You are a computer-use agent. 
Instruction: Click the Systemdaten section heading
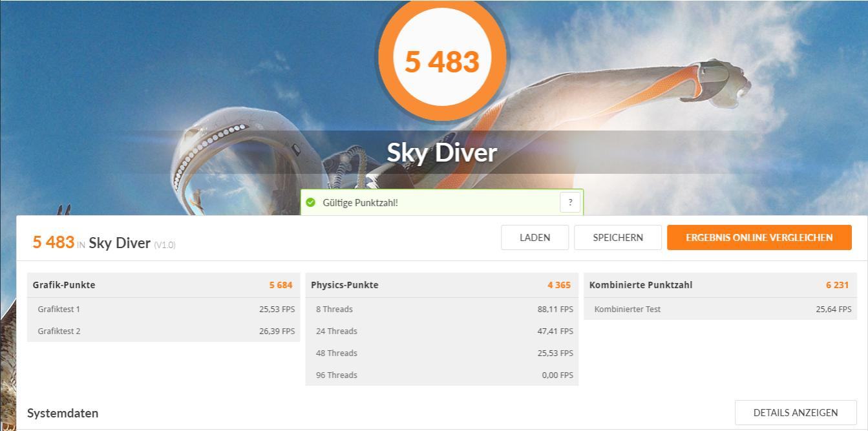tap(63, 413)
